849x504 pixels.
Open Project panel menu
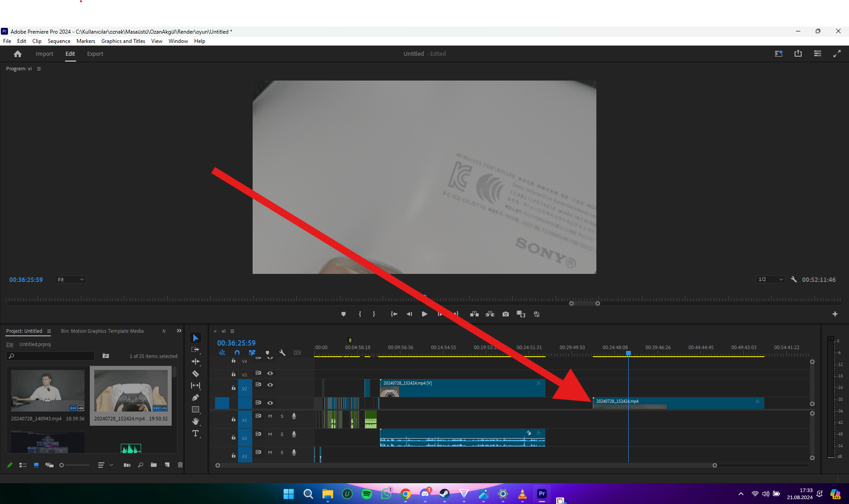(x=49, y=331)
